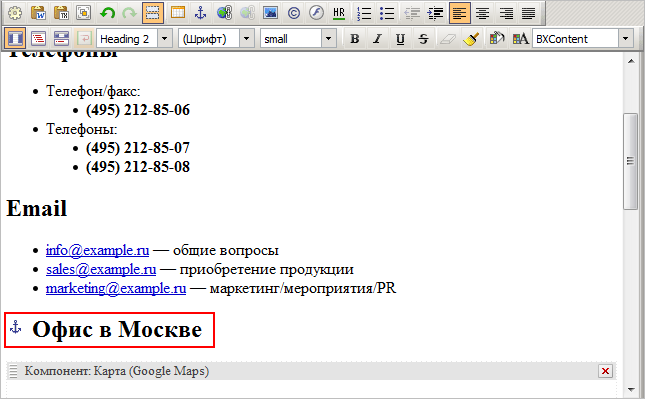Switch to visual (WYSIWYG) editing mode
645x399 pixels.
click(x=15, y=39)
